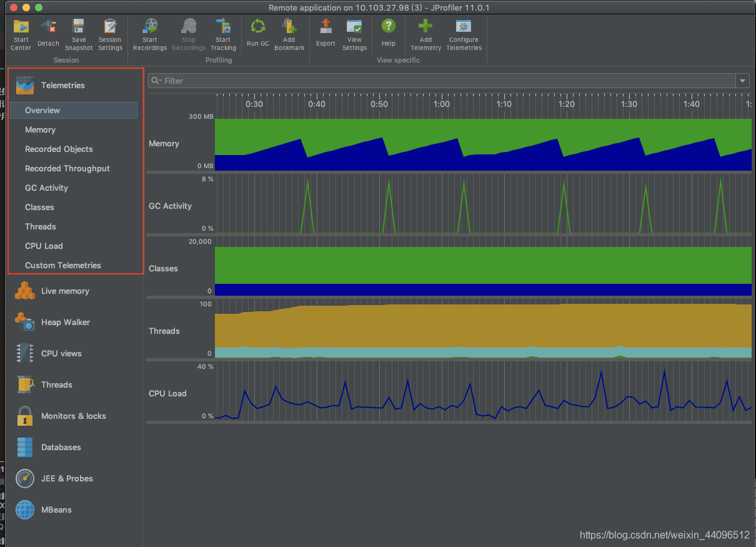Open View Settings
The height and width of the screenshot is (547, 756).
coord(354,35)
